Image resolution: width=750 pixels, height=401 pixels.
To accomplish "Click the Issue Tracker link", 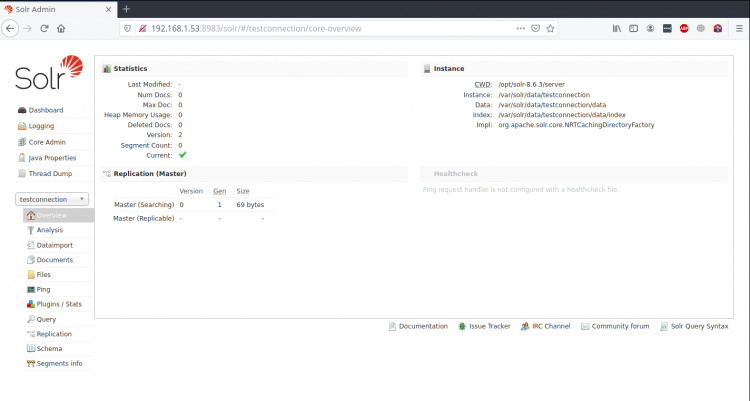I will pos(489,326).
